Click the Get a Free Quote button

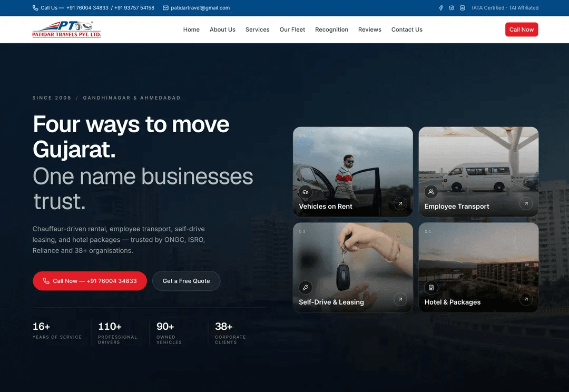tap(186, 281)
